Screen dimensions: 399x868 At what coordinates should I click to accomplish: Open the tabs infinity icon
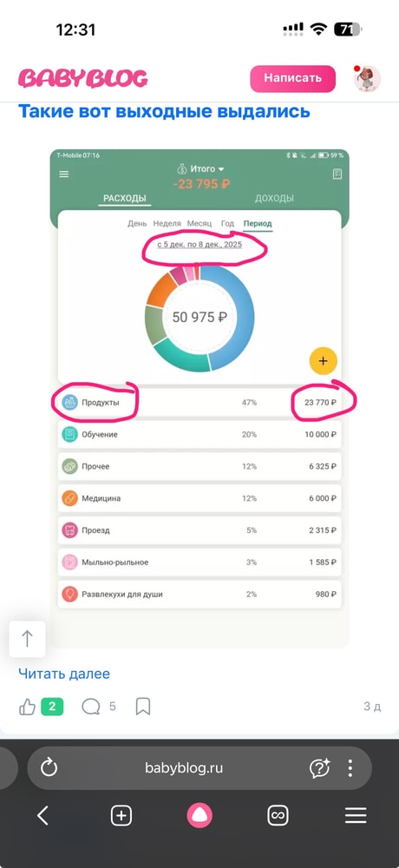tap(278, 815)
